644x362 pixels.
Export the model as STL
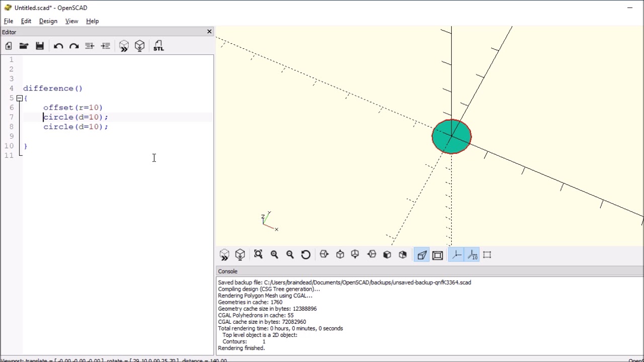point(158,46)
